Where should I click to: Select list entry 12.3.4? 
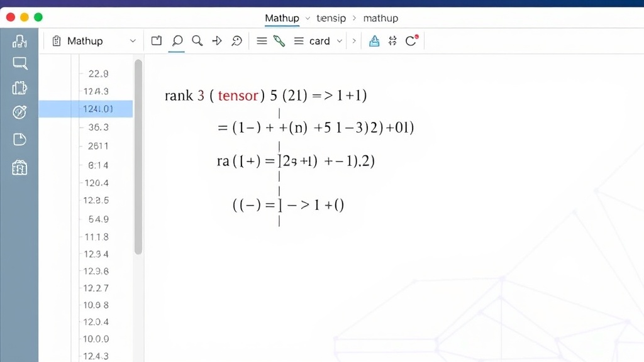click(96, 254)
